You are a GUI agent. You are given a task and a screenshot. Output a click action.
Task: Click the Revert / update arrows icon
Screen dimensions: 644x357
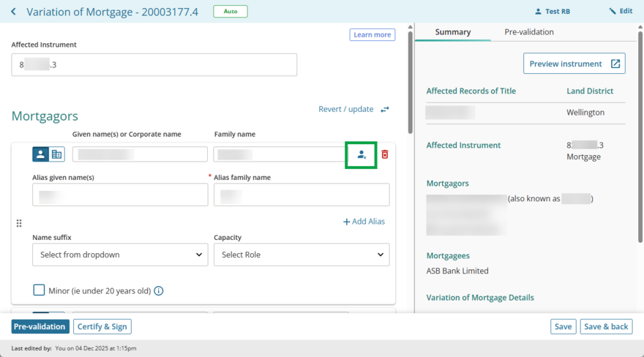point(385,109)
